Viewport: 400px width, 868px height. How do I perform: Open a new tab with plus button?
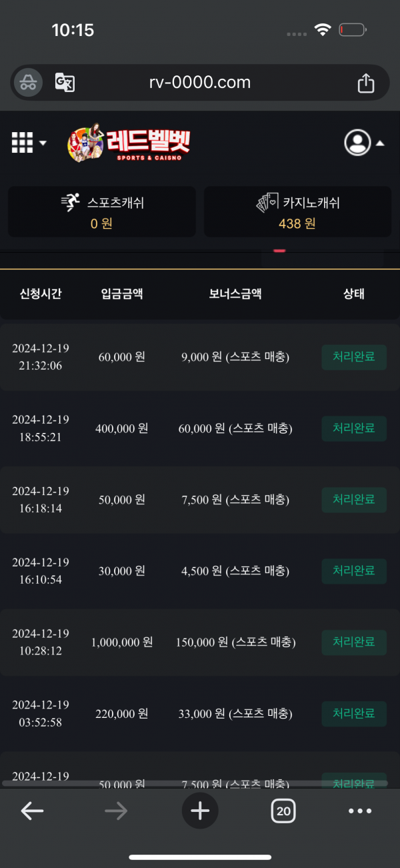(x=200, y=811)
